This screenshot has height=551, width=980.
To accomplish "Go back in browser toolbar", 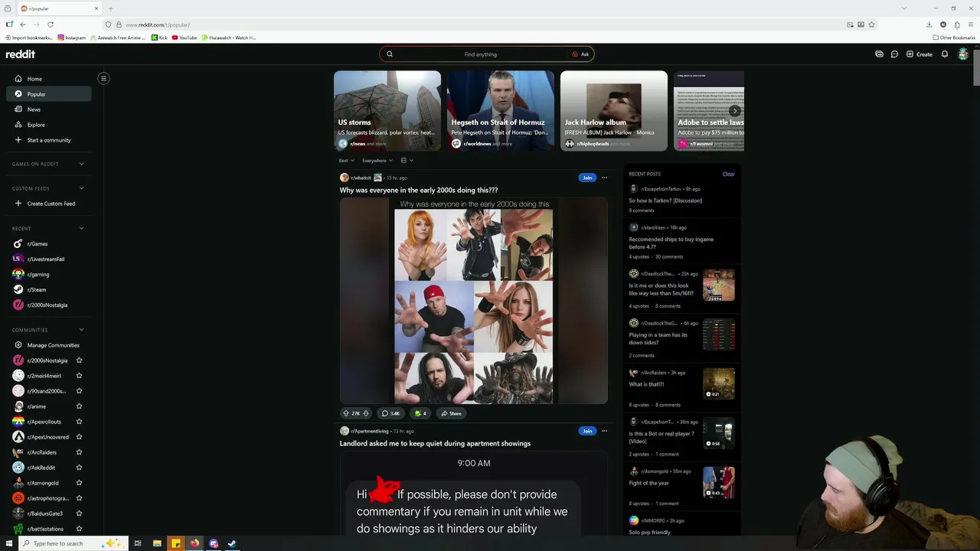I will [23, 24].
